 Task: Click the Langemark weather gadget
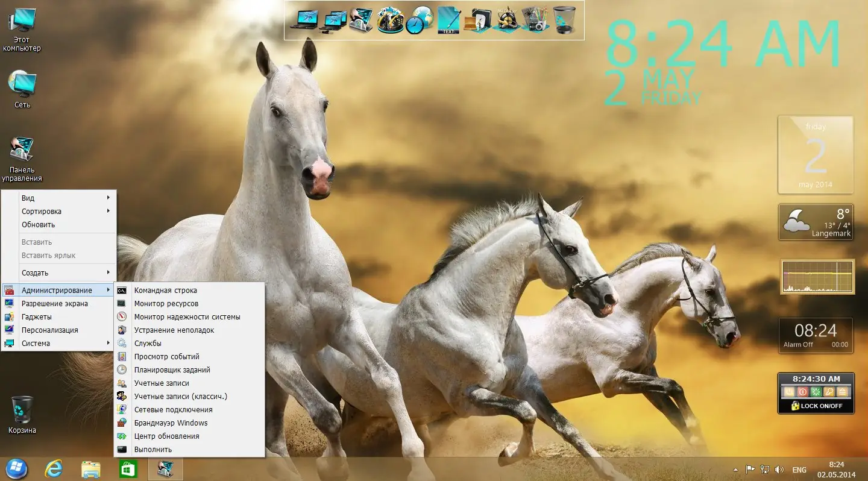click(x=816, y=222)
